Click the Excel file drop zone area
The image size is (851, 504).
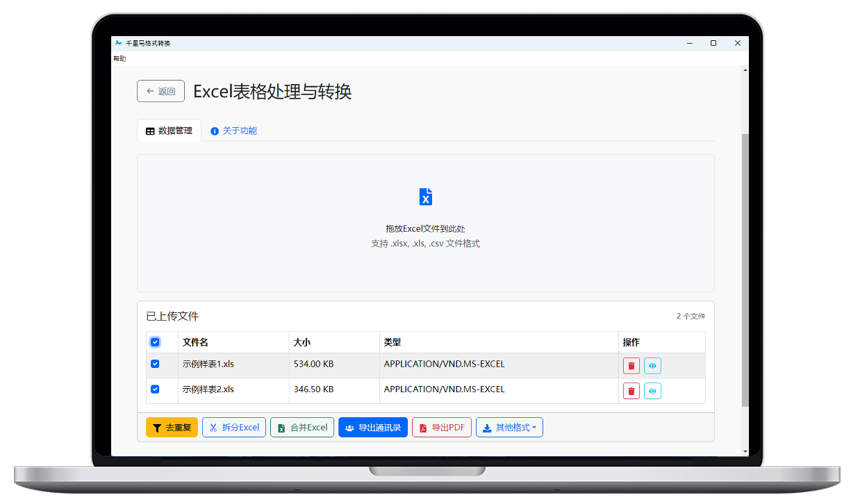click(x=425, y=264)
